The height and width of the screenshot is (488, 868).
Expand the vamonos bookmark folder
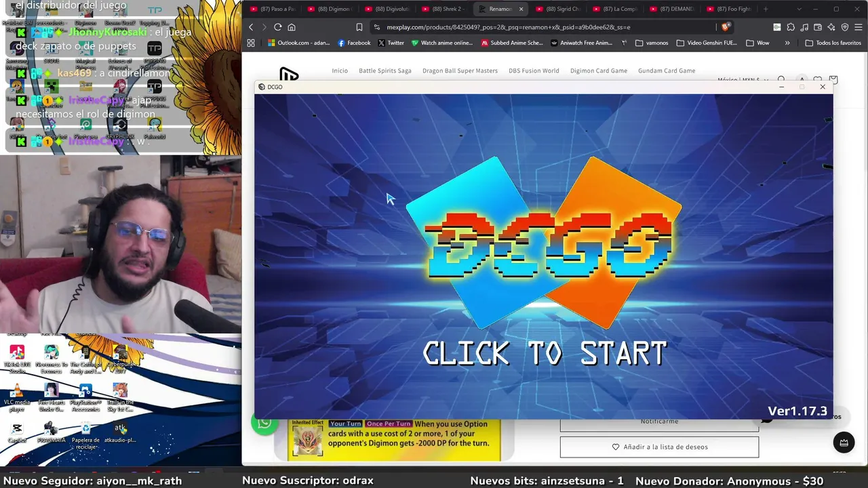pos(652,43)
